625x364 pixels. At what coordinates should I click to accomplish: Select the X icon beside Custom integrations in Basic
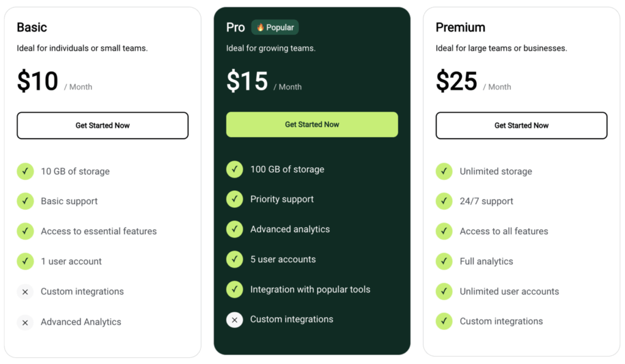click(x=25, y=292)
